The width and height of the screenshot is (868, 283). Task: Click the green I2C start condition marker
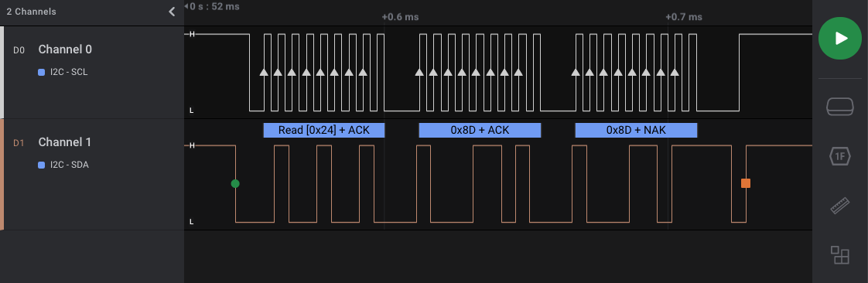pyautogui.click(x=235, y=183)
